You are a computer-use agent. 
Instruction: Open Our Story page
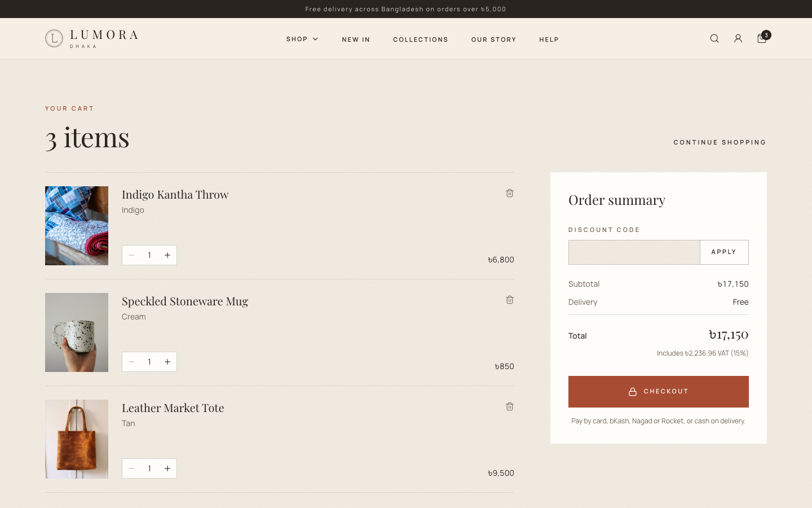click(494, 40)
